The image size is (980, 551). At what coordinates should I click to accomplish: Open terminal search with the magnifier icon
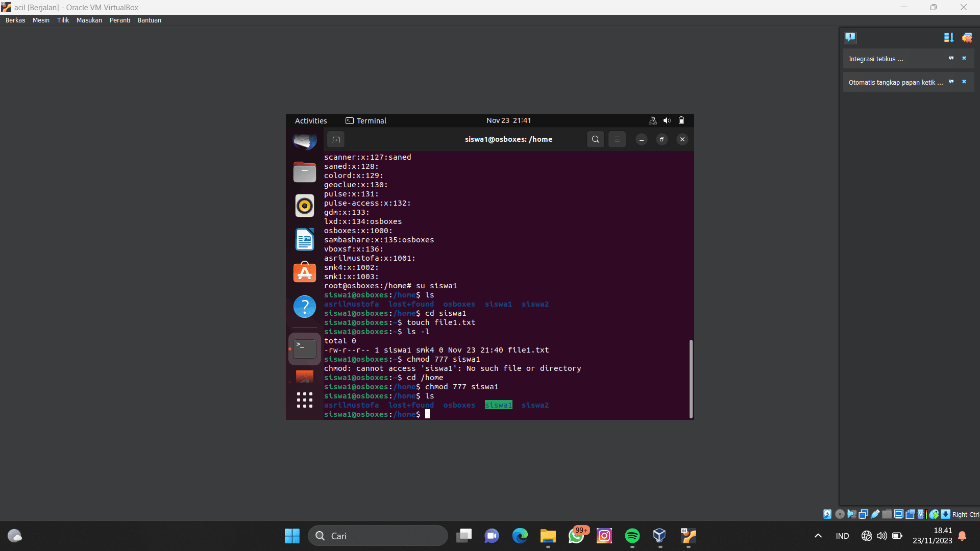coord(596,139)
